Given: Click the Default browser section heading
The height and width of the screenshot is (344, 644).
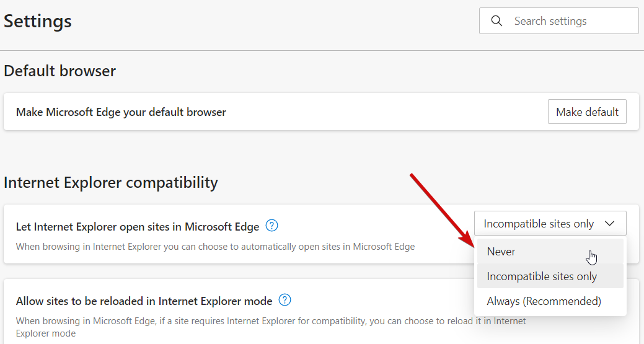Looking at the screenshot, I should tap(60, 71).
